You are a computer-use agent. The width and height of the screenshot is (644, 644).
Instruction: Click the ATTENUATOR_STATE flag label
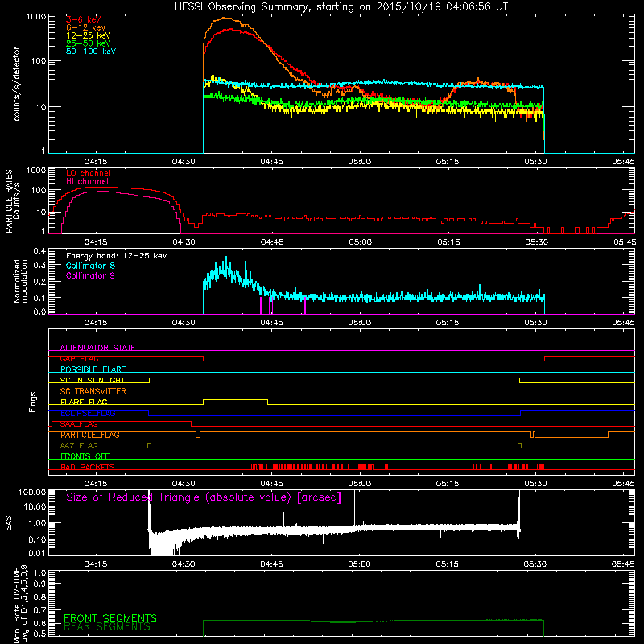pyautogui.click(x=97, y=348)
